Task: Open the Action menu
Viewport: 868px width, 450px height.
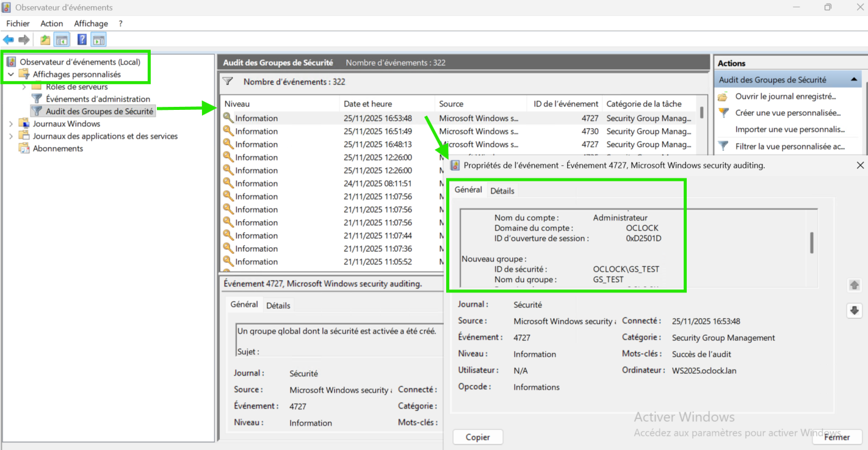Action: click(x=52, y=23)
